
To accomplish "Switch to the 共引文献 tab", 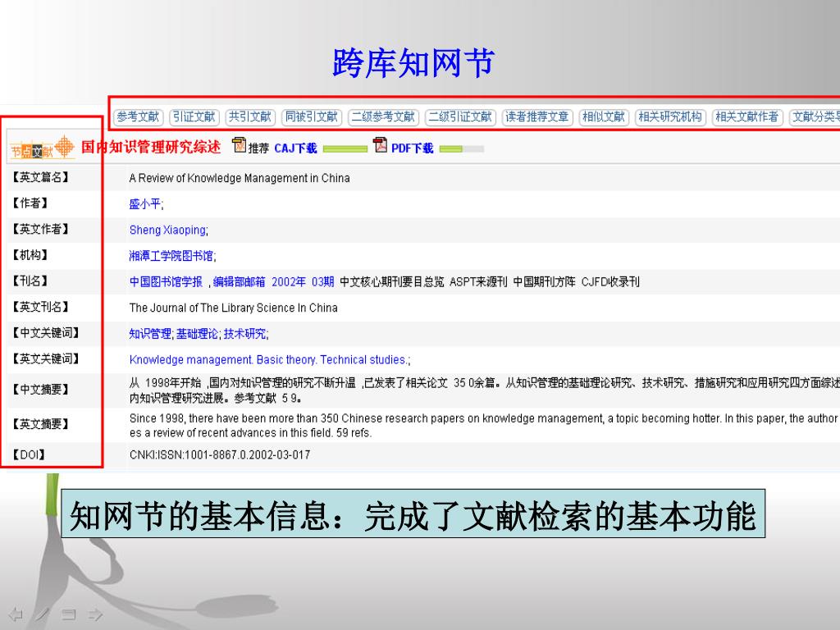I will tap(250, 116).
